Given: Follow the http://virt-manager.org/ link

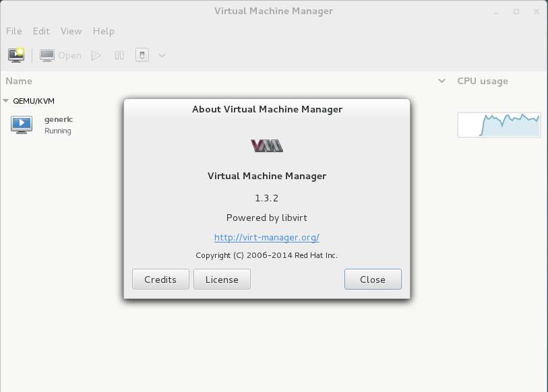Looking at the screenshot, I should [x=266, y=237].
